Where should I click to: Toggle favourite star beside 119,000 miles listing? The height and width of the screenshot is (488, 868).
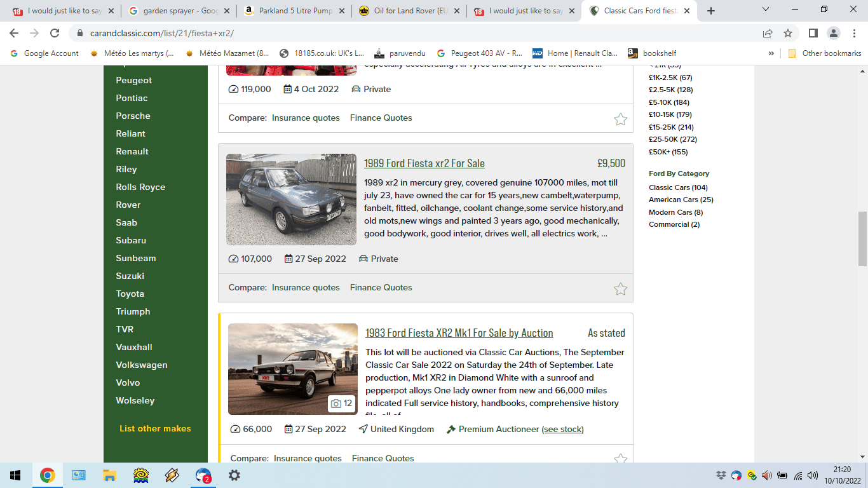[621, 119]
